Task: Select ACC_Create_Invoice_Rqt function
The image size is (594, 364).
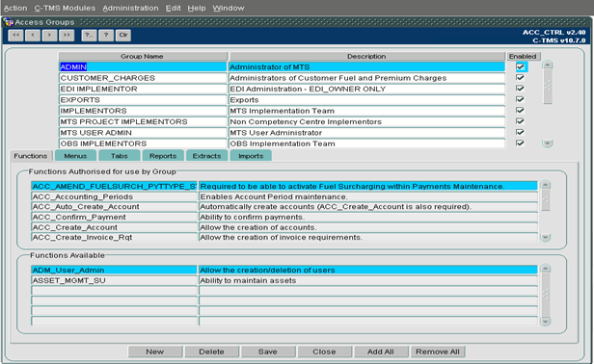Action: [x=114, y=237]
